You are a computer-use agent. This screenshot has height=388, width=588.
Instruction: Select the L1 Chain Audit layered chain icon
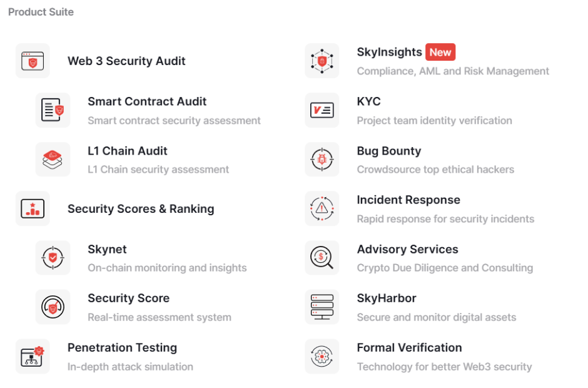click(x=53, y=160)
